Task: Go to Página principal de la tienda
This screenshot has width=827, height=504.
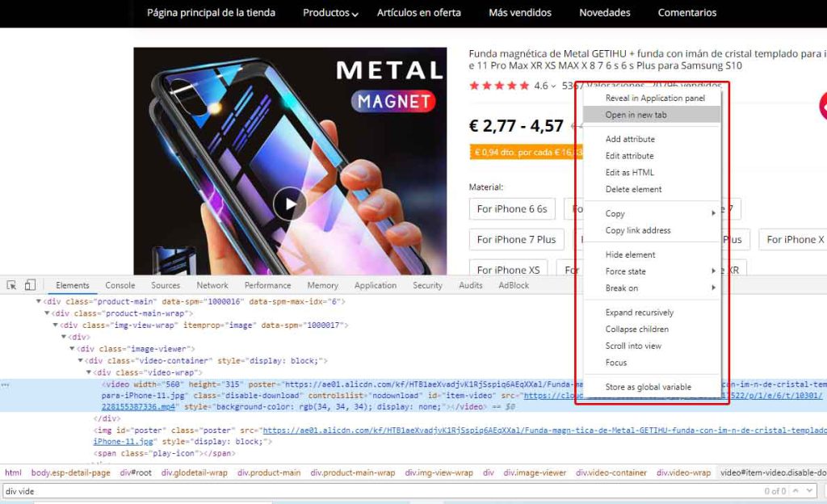Action: click(211, 13)
